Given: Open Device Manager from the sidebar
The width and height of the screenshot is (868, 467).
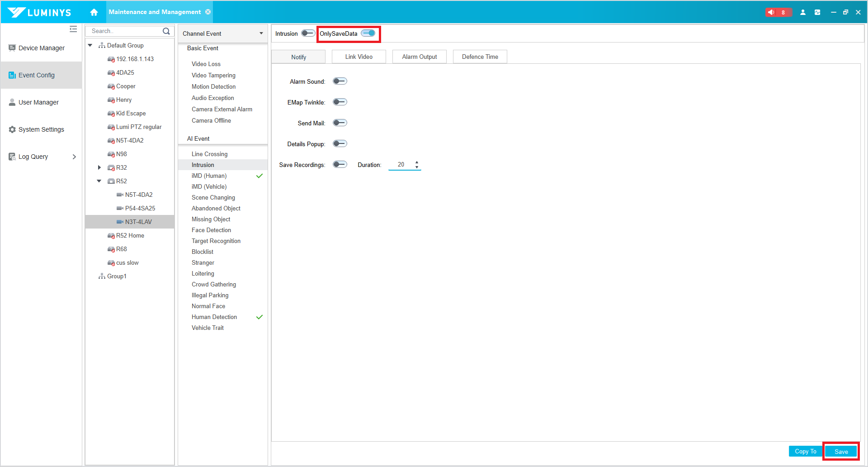Looking at the screenshot, I should [41, 48].
